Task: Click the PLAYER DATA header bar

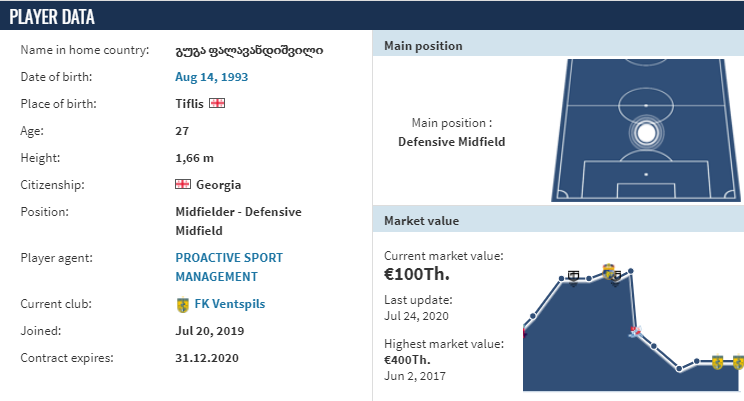Action: (x=372, y=17)
